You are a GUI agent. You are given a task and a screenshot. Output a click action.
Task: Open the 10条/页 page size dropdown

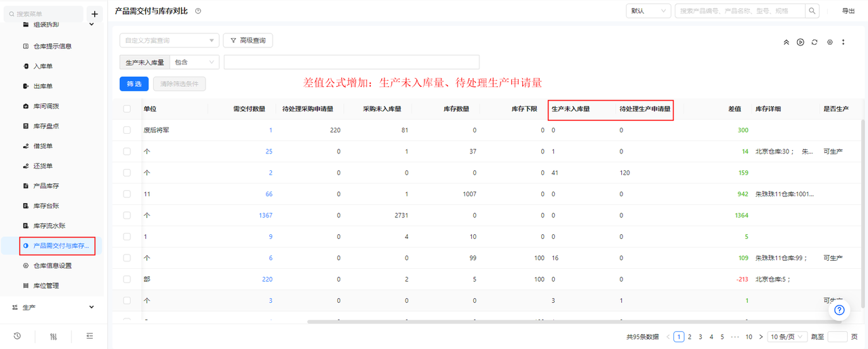788,336
